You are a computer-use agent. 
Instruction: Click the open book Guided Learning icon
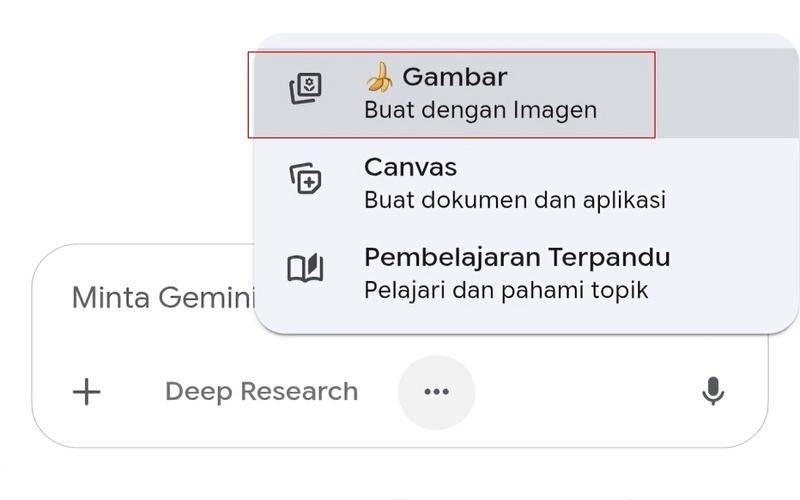click(305, 267)
